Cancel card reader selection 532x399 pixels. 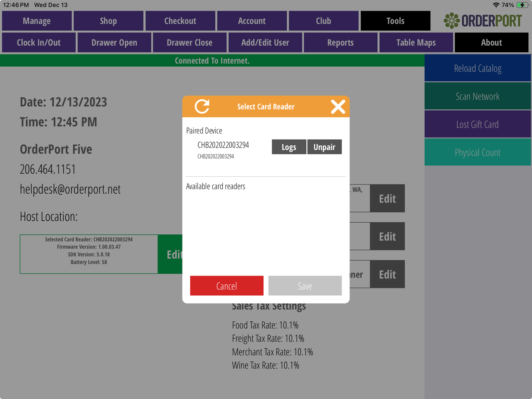(227, 286)
